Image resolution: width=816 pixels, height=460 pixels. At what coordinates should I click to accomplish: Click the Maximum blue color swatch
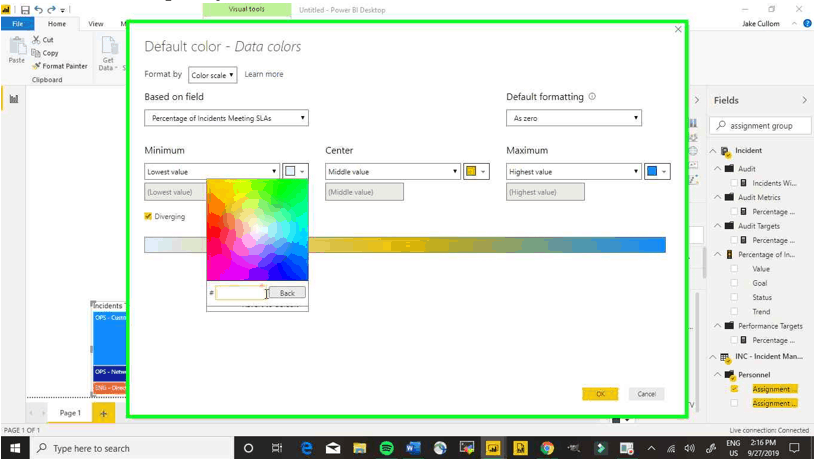(657, 172)
